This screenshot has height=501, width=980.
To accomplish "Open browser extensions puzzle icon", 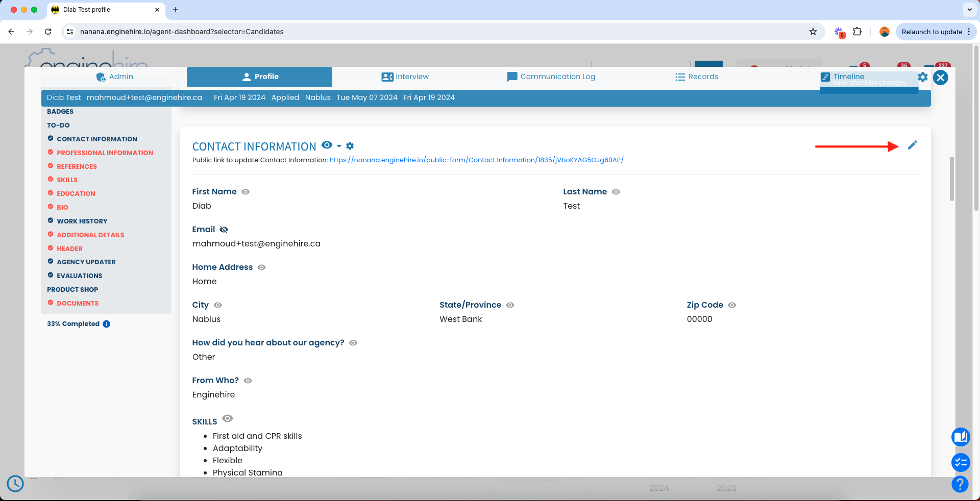I will [x=857, y=32].
